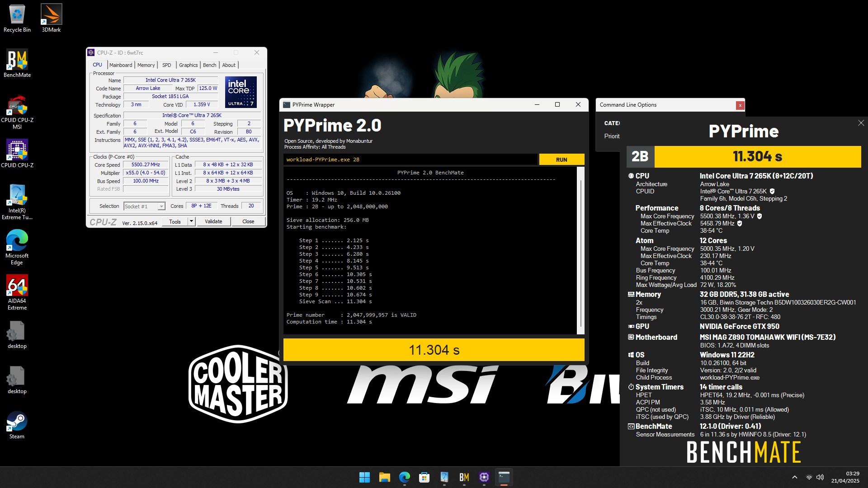Screen dimensions: 868x488
Task: Open the clock and date flyout
Action: click(845, 477)
